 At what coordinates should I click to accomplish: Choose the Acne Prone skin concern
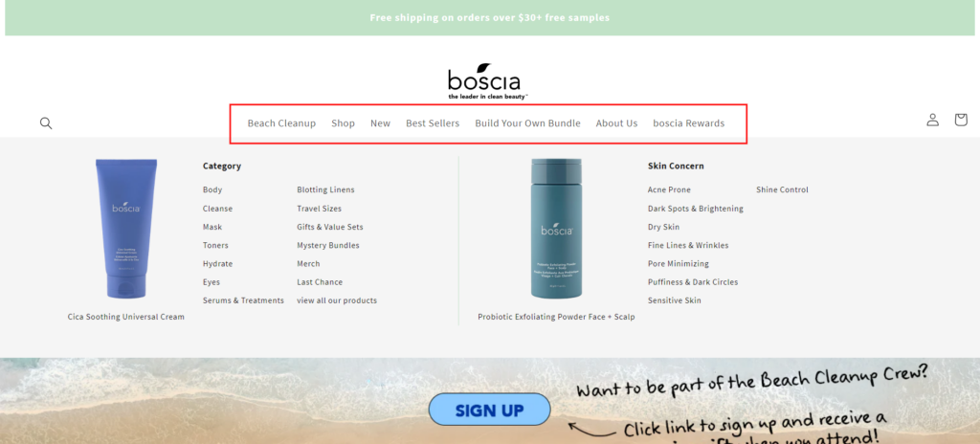[x=669, y=190]
